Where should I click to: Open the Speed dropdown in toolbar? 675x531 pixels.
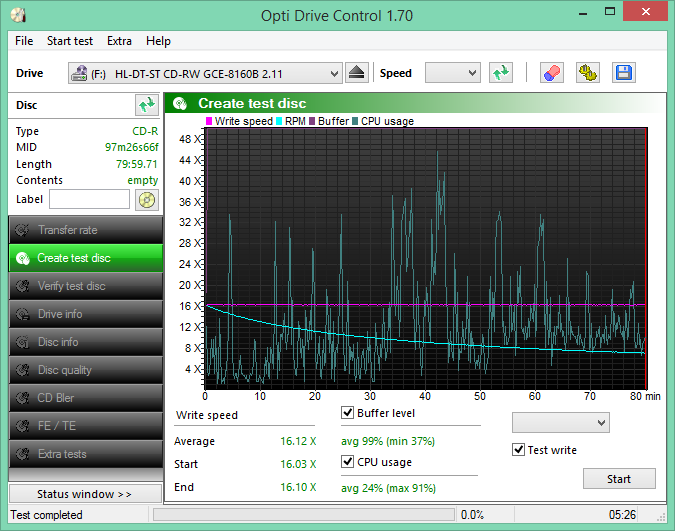(453, 73)
